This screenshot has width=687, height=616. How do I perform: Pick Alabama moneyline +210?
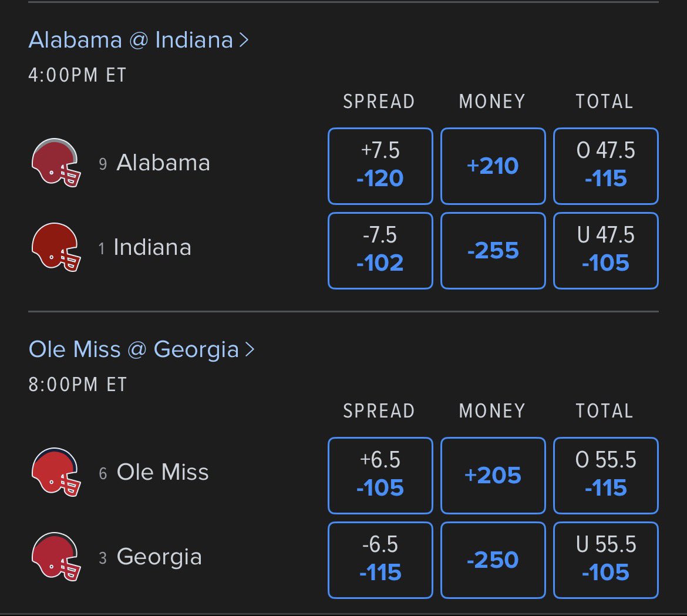(493, 166)
